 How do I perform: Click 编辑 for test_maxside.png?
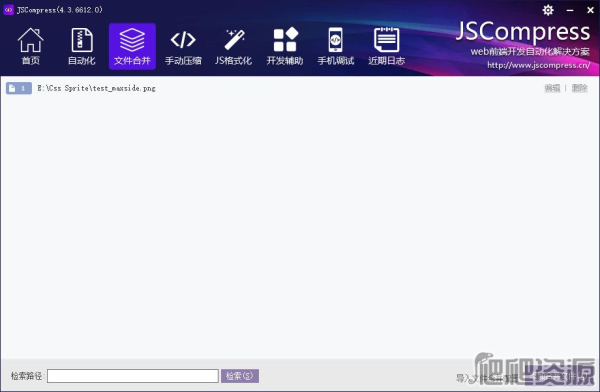[552, 88]
